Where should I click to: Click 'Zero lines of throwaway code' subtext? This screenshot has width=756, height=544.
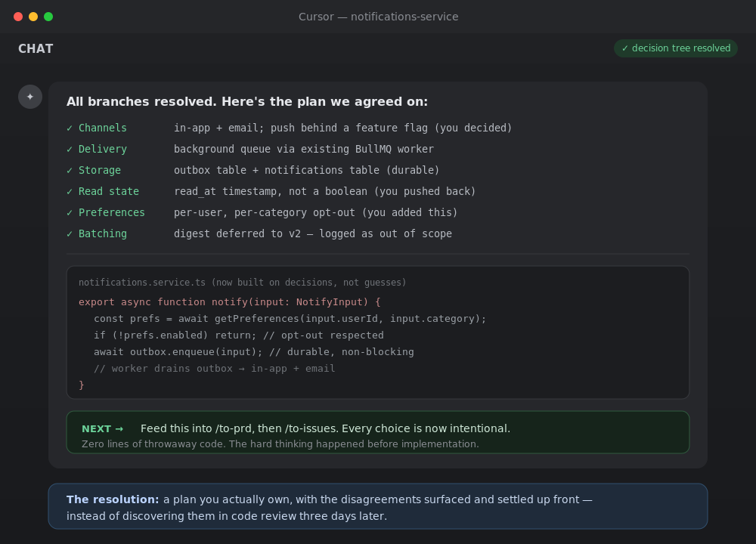pos(153,444)
